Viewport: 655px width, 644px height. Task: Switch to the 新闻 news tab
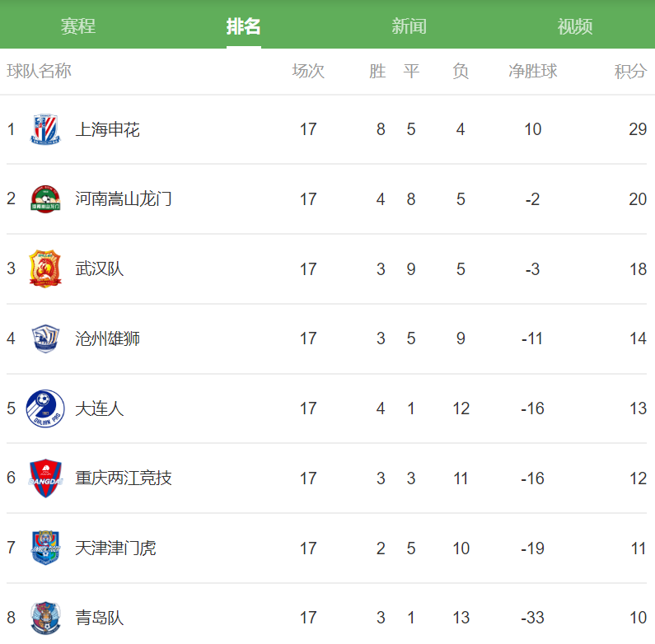409,26
